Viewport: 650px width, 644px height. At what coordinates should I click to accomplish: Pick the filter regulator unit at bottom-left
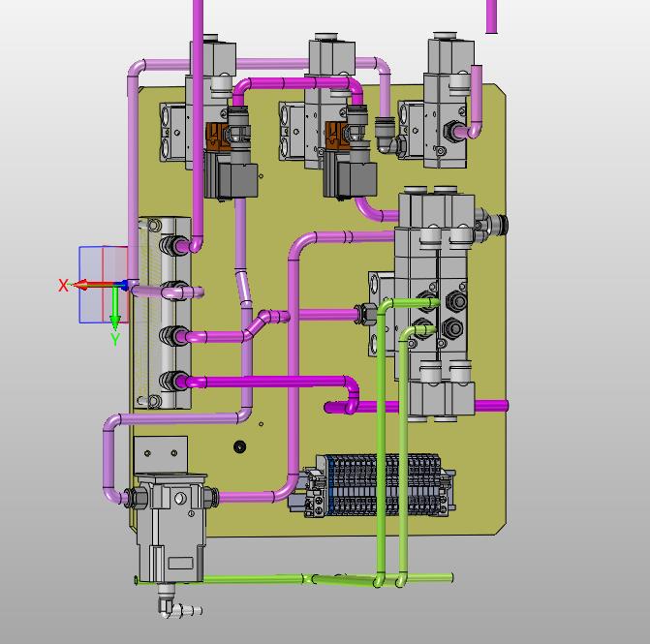pos(171,530)
